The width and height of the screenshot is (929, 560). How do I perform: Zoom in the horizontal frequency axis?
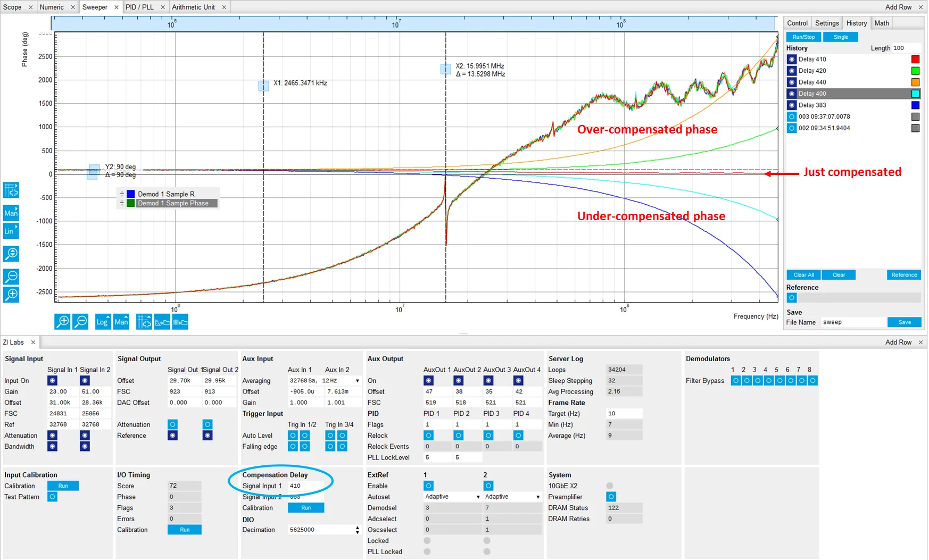pos(62,322)
